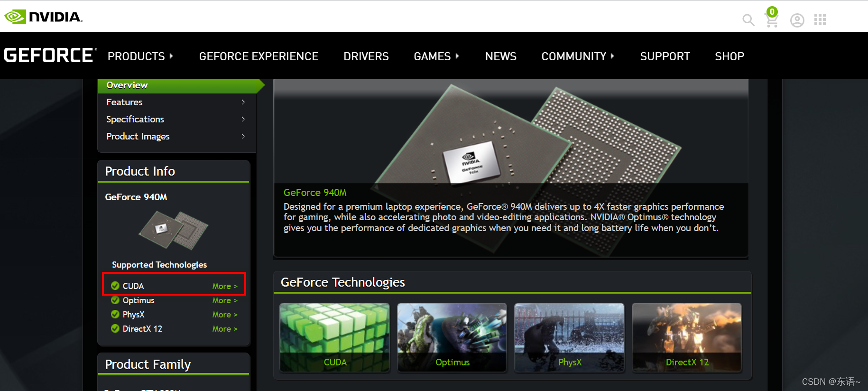Viewport: 868px width, 391px height.
Task: Open the Optimus technology tile
Action: click(x=452, y=337)
